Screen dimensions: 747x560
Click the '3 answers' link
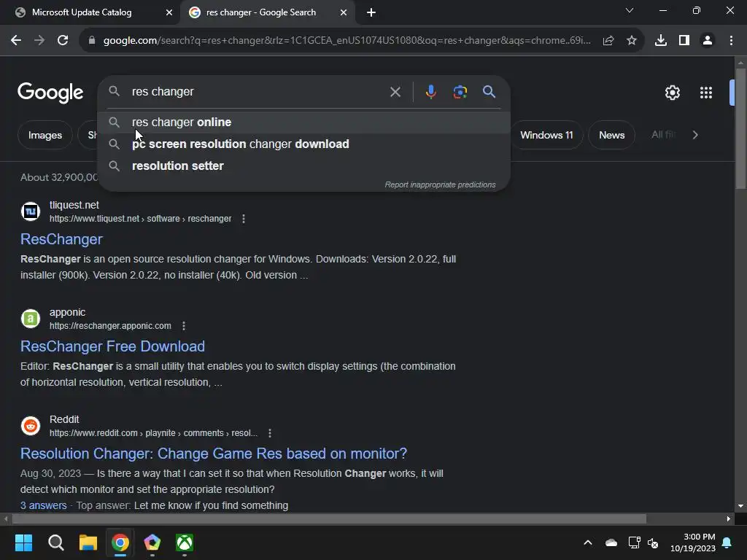43,506
